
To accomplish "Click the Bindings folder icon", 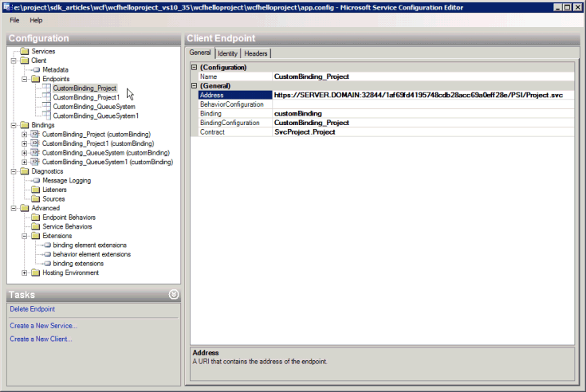I will pos(25,125).
